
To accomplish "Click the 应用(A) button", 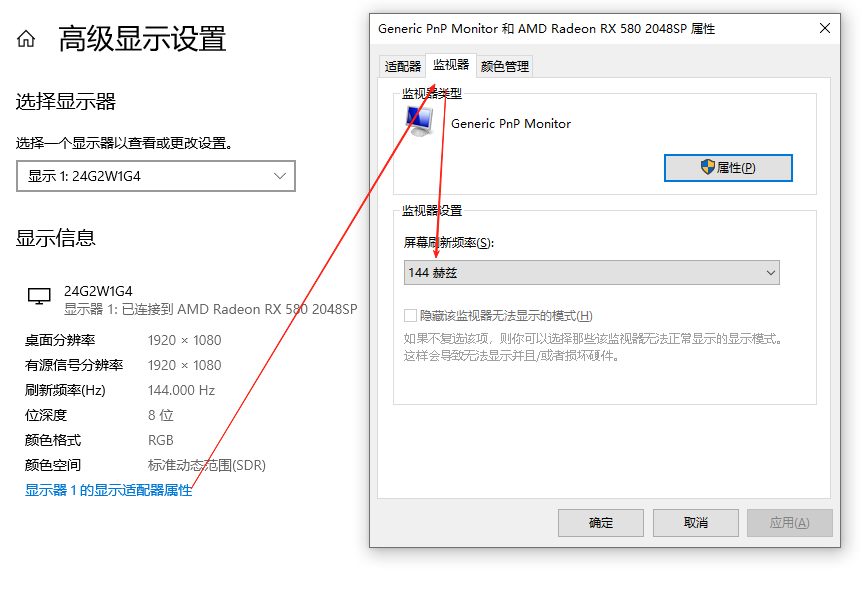I will click(789, 523).
